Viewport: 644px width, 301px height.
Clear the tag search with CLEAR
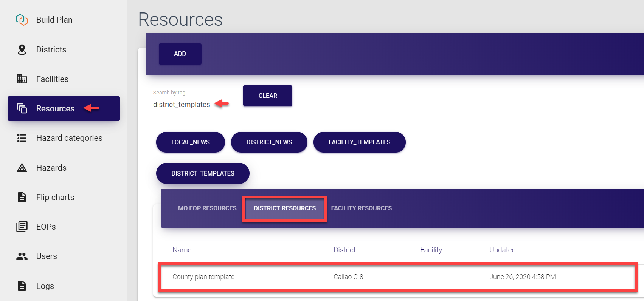268,96
